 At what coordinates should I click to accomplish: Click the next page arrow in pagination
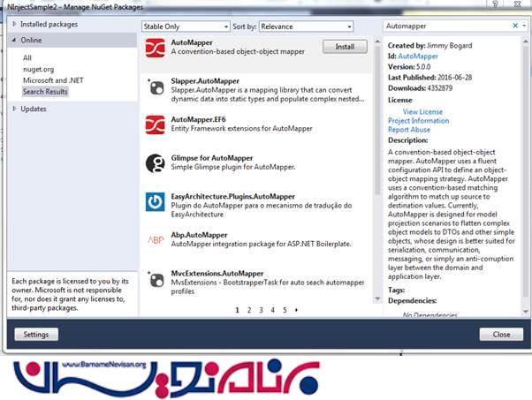(x=296, y=310)
